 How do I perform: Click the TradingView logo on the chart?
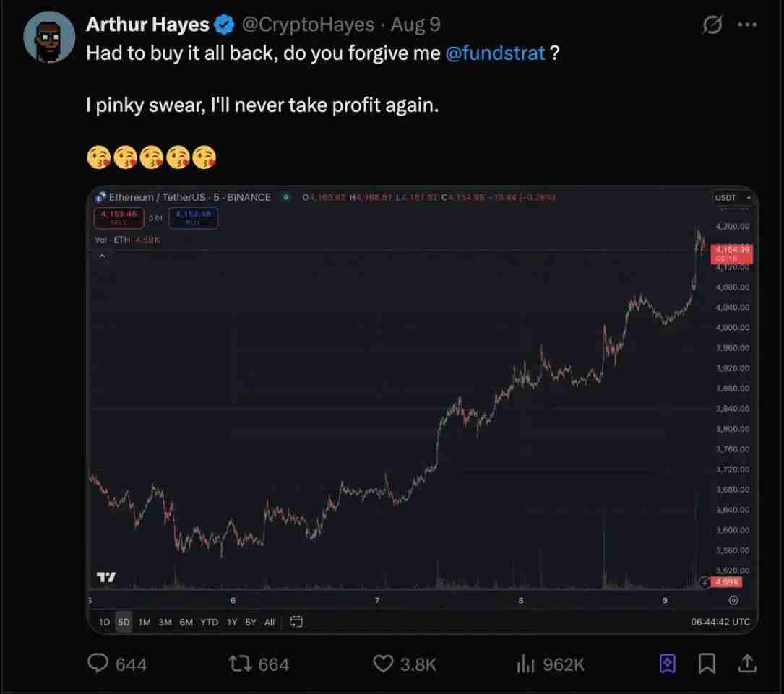coord(106,577)
